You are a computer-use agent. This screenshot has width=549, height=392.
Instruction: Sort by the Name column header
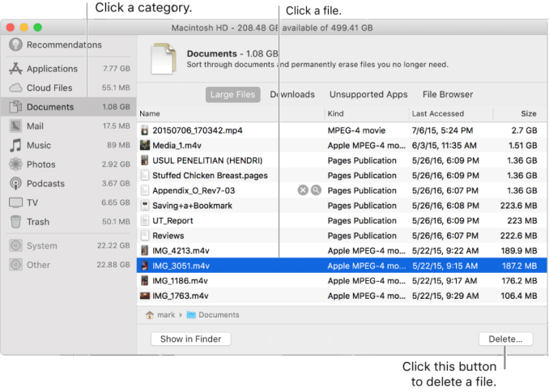click(x=150, y=113)
